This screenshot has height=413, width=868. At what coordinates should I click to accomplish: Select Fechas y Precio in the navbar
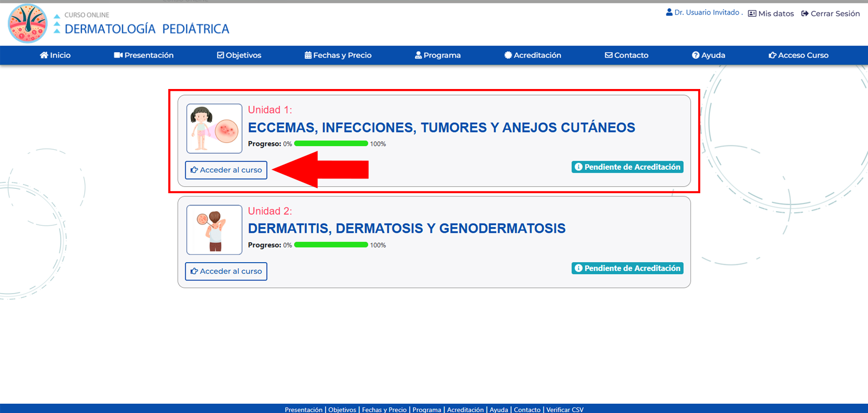coord(338,55)
